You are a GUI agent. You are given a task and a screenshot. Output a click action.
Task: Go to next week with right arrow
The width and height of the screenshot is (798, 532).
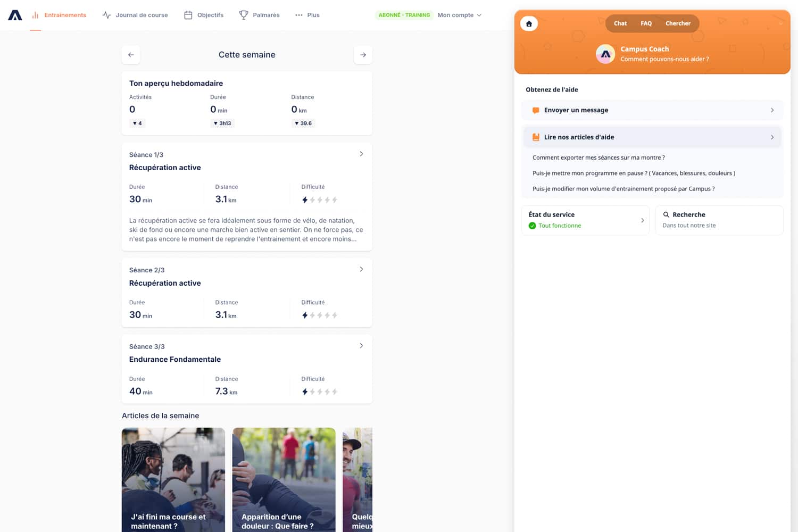363,55
